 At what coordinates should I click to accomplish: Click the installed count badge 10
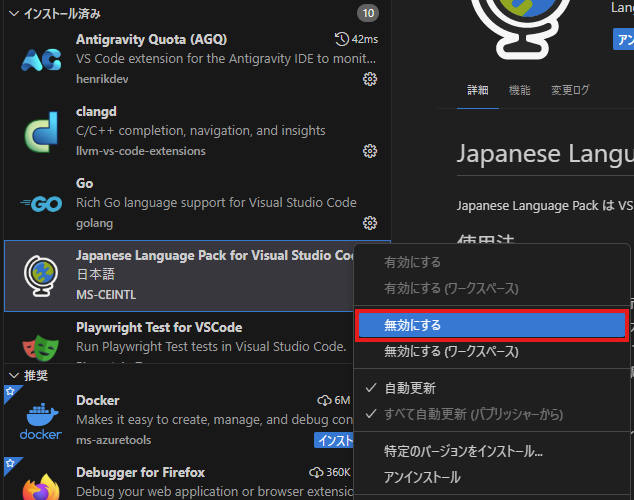point(368,13)
